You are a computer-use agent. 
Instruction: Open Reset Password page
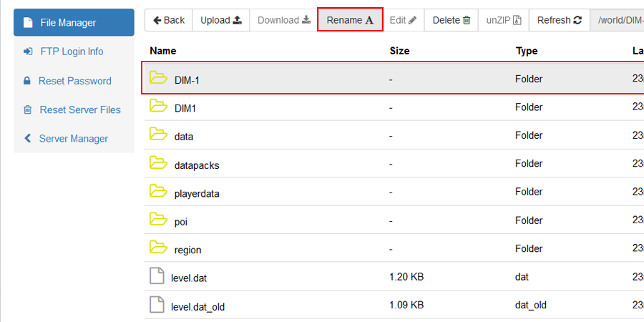pos(74,81)
